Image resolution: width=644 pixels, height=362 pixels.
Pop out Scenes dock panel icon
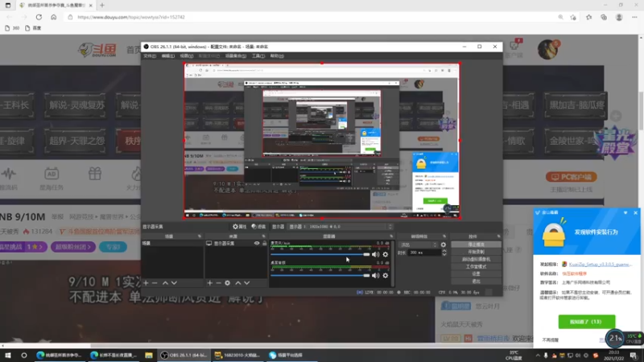coord(199,237)
